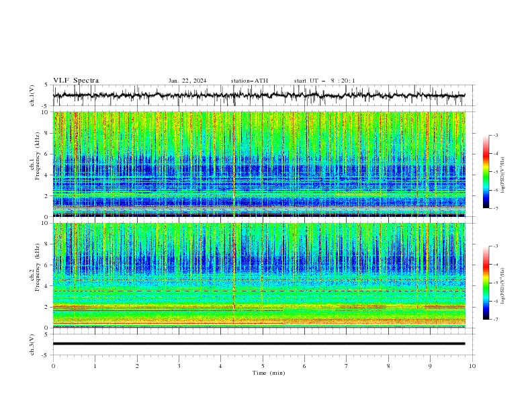Screen dimensions: 532x411
Task: Select the date text "Jan. 22, 2024"
Action: click(187, 81)
